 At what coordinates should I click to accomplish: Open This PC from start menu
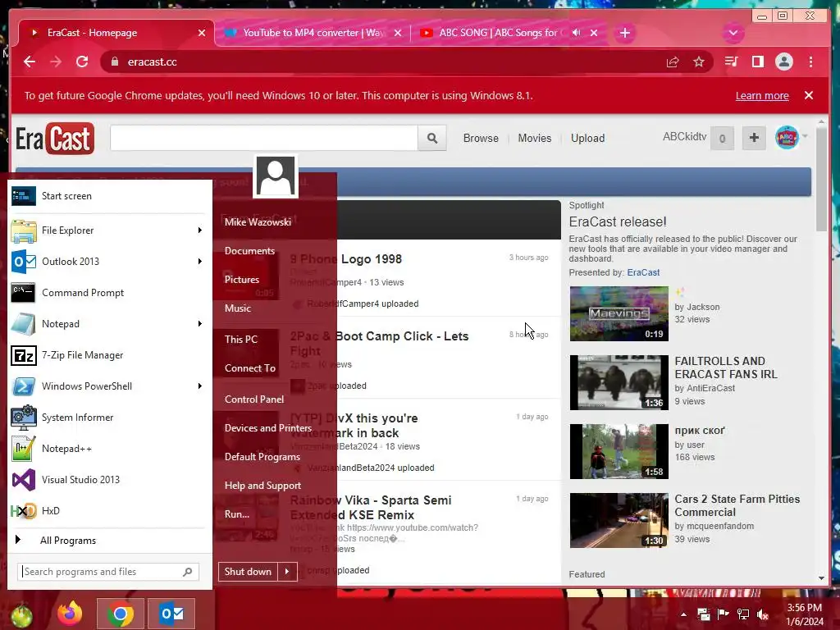[241, 339]
